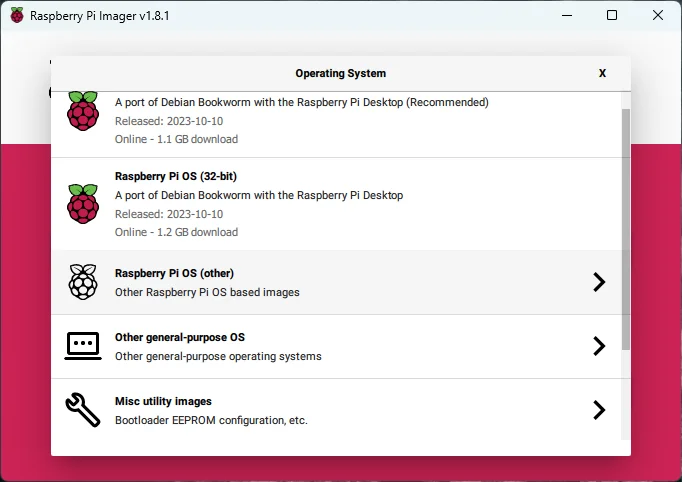Maximize the Raspberry Pi Imager window
This screenshot has height=482, width=682.
(x=612, y=16)
